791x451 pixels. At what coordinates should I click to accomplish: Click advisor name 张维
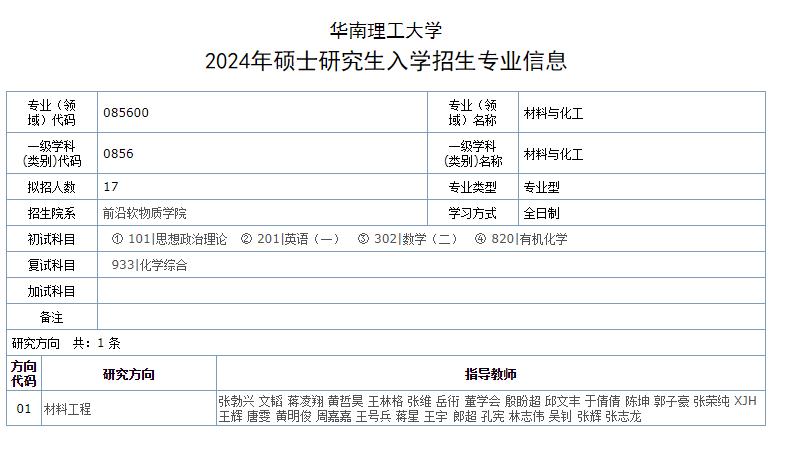pos(419,401)
